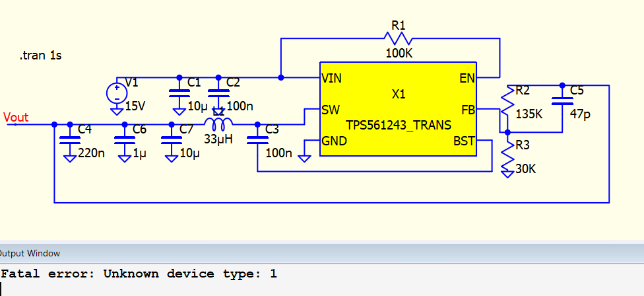Click the 47p value of C5

tap(581, 114)
